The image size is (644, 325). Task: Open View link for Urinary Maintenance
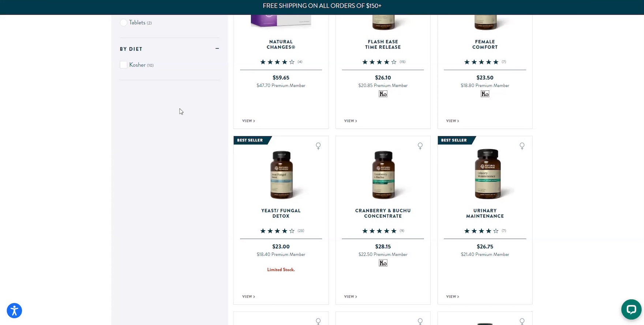tap(452, 296)
